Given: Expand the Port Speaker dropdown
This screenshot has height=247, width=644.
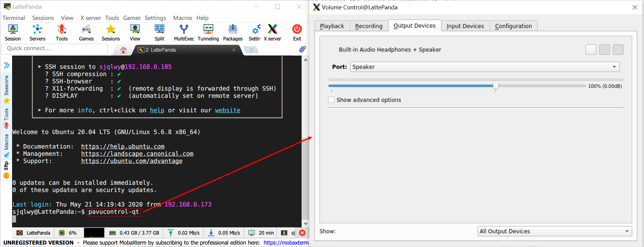Looking at the screenshot, I should coord(484,67).
